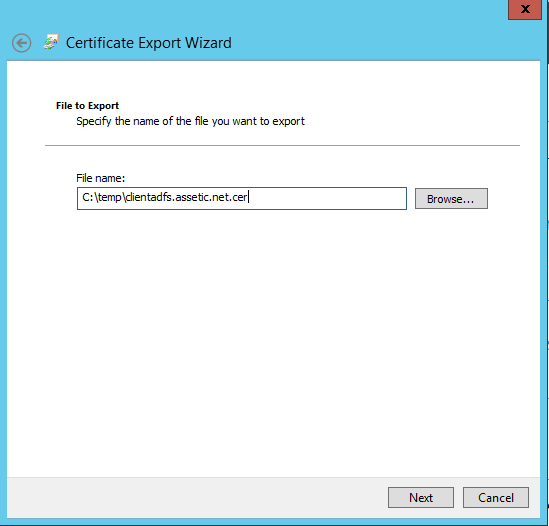The image size is (549, 526).
Task: Cancel the certificate export
Action: tap(495, 497)
